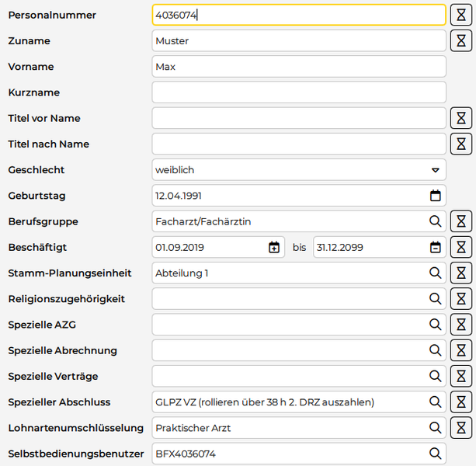Click into the Vorname input field
The image size is (476, 466).
(299, 67)
